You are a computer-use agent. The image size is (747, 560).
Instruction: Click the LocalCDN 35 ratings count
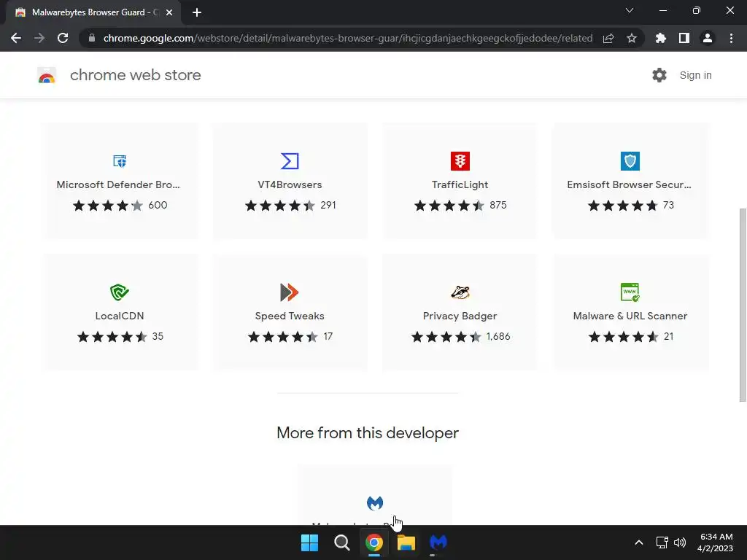point(158,336)
